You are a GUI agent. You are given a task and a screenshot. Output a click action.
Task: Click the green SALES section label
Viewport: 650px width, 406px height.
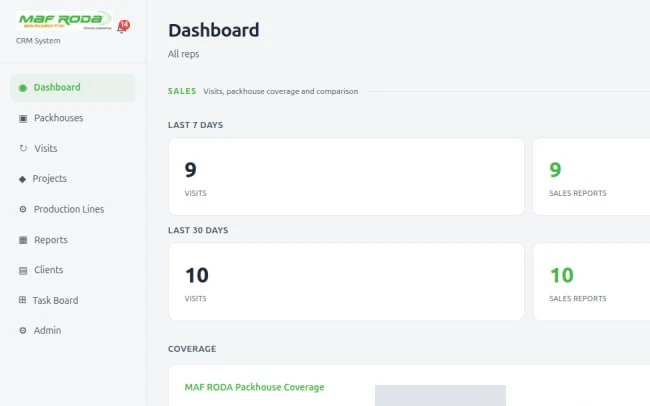coord(182,91)
